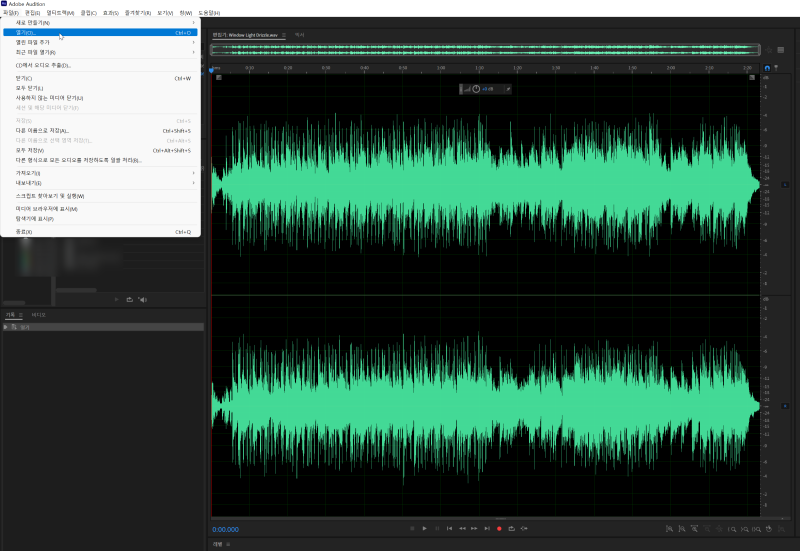800x551 pixels.
Task: Open the Favorites (즐겨찾기) menu
Action: pyautogui.click(x=138, y=13)
